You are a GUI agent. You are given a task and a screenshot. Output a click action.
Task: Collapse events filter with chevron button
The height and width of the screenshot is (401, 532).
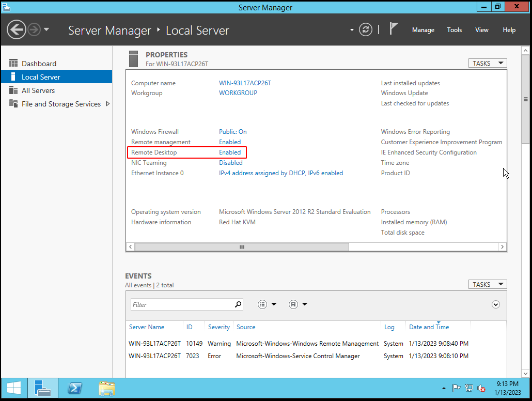tap(496, 304)
